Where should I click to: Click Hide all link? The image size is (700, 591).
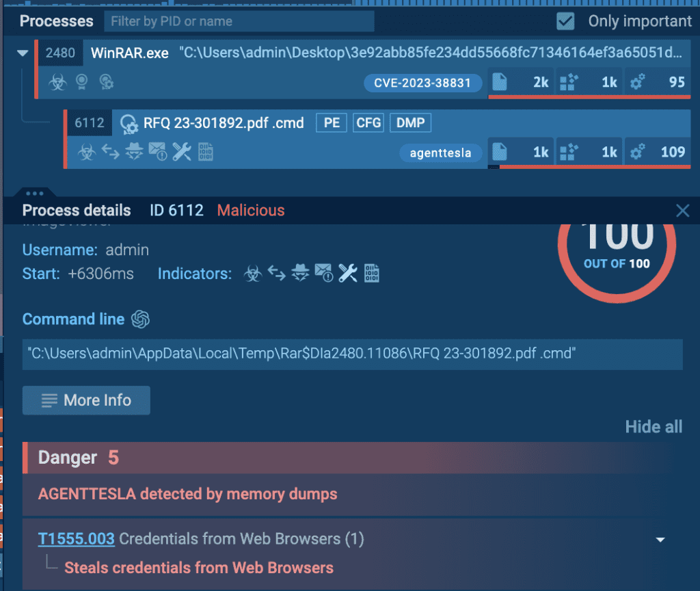tap(654, 427)
